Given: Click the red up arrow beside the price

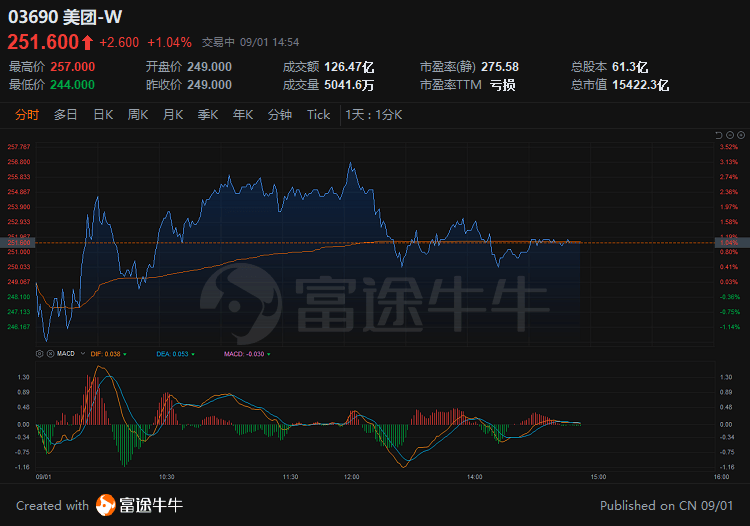Looking at the screenshot, I should (x=87, y=43).
